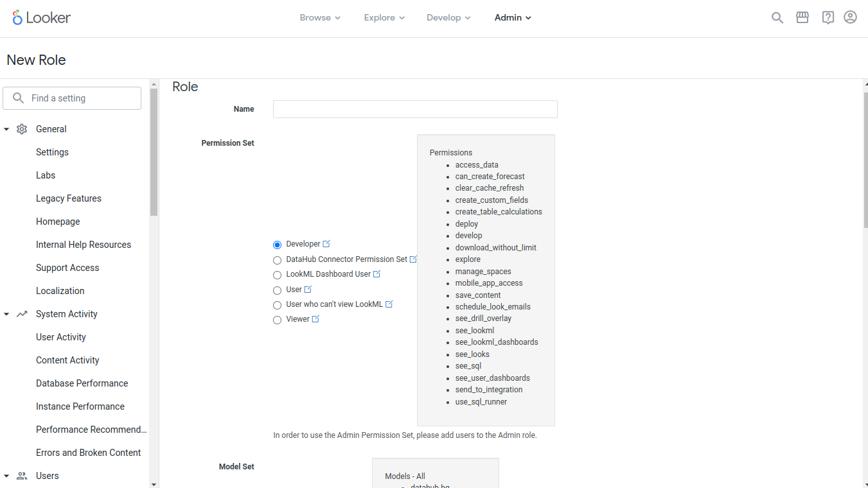868x488 pixels.
Task: Open Homepage settings in sidebar
Action: (x=58, y=222)
